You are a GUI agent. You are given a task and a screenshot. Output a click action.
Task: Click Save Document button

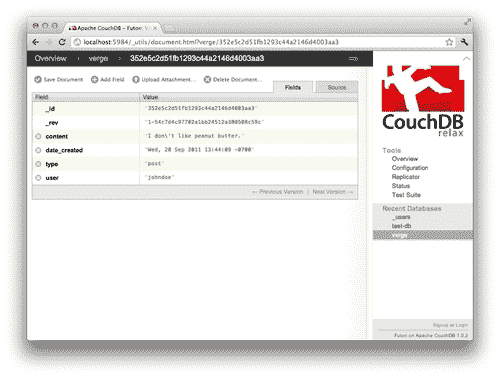pos(59,79)
